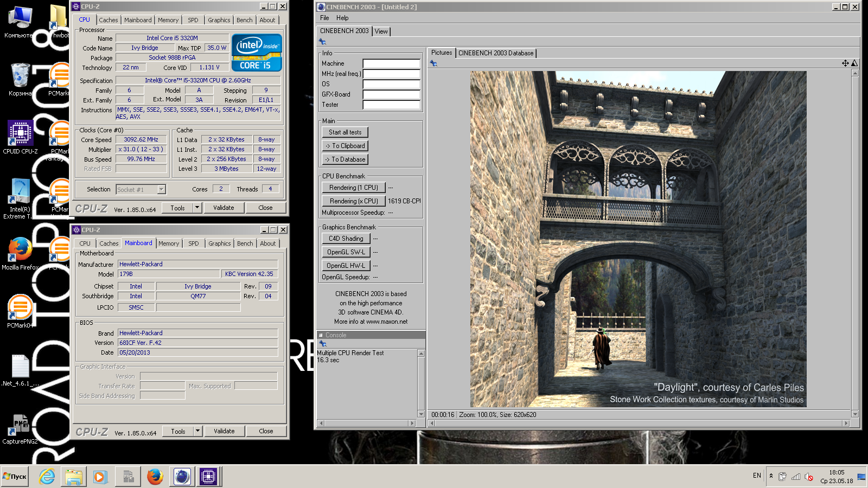Open Windows Explorer from taskbar

point(73,477)
